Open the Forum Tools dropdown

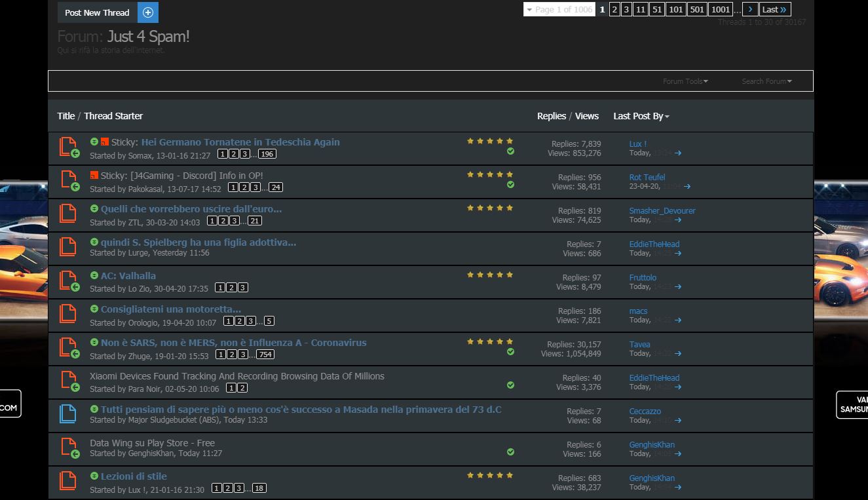[x=685, y=81]
